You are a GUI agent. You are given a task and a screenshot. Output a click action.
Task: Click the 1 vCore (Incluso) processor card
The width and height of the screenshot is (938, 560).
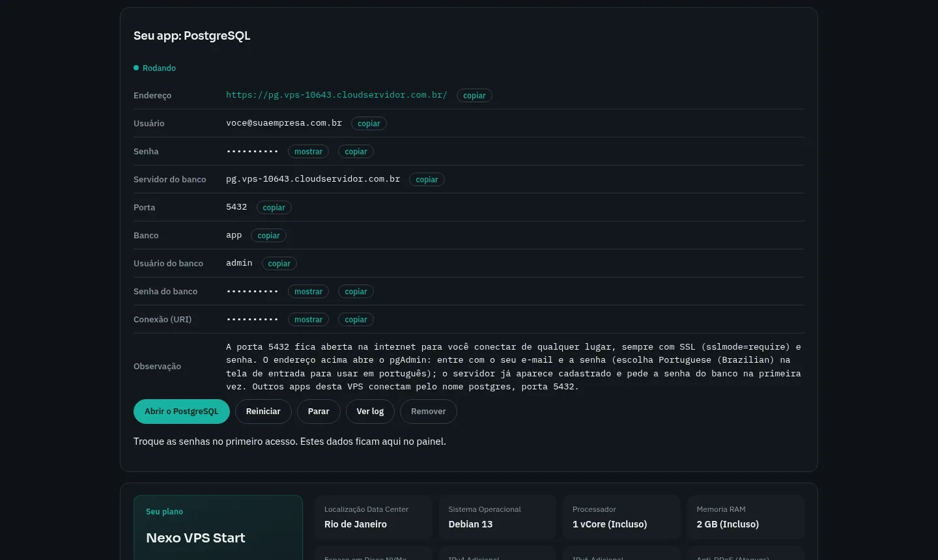[621, 517]
